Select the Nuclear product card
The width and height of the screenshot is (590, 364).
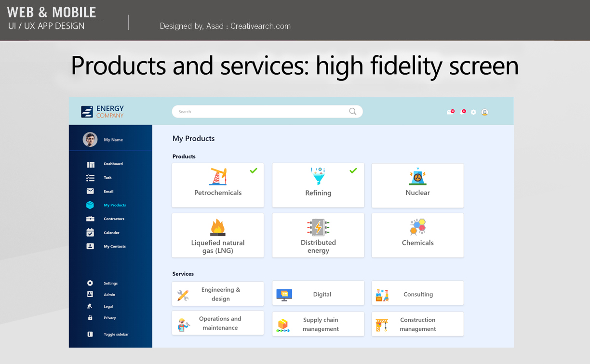click(x=417, y=185)
